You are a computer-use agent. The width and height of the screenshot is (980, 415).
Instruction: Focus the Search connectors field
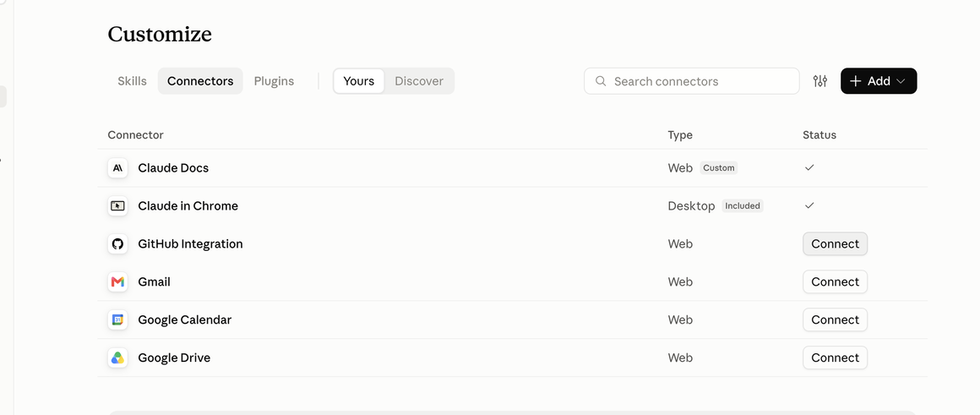pyautogui.click(x=692, y=81)
